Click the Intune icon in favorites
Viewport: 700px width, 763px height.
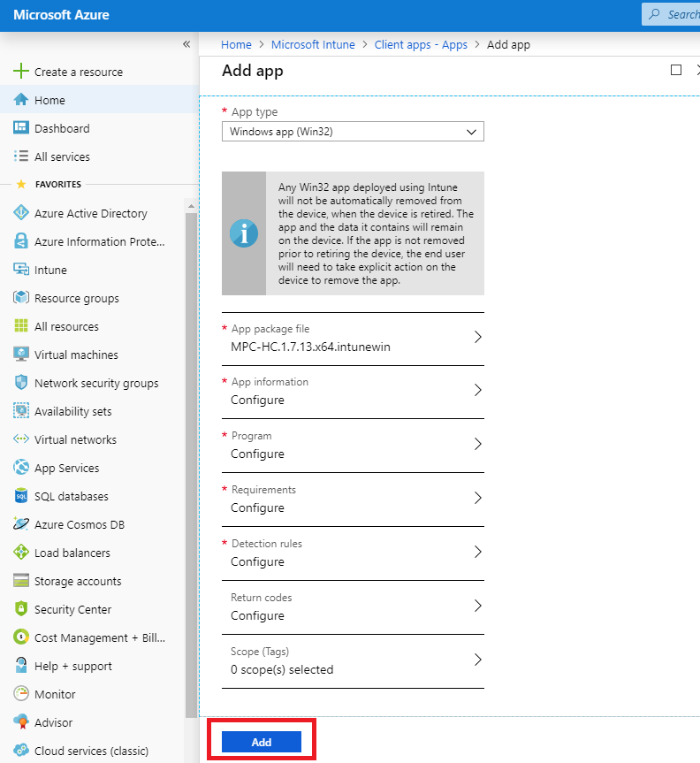[x=21, y=269]
